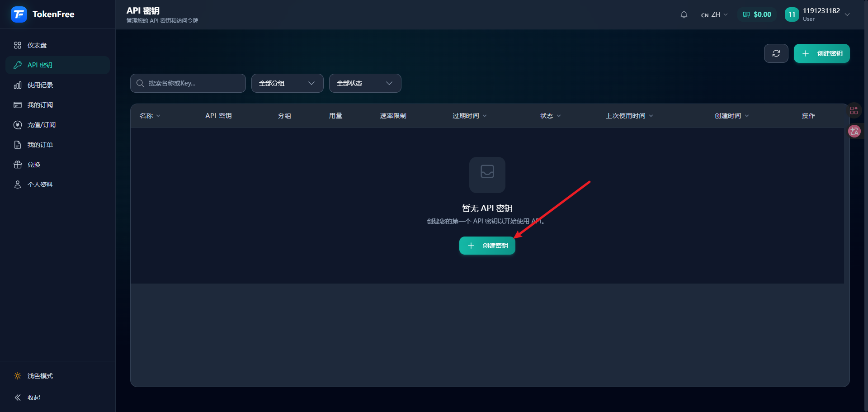Click the center 创建密钥 button
This screenshot has width=868, height=412.
[487, 246]
